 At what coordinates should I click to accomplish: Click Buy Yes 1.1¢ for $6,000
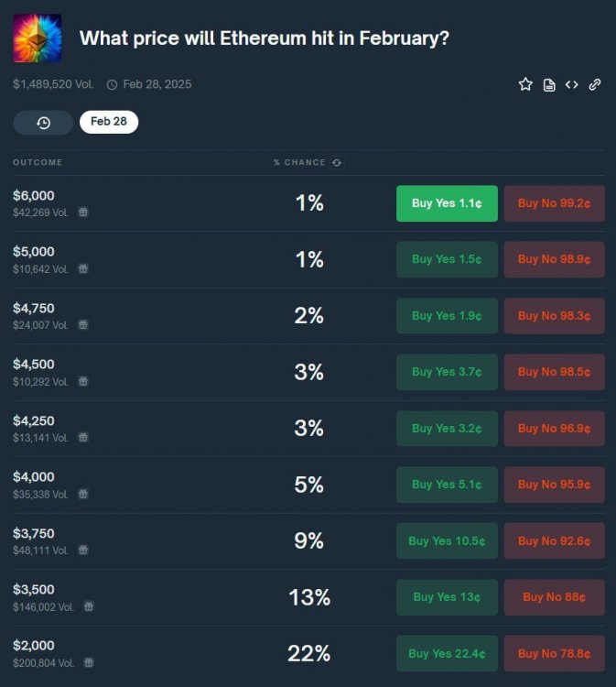447,203
